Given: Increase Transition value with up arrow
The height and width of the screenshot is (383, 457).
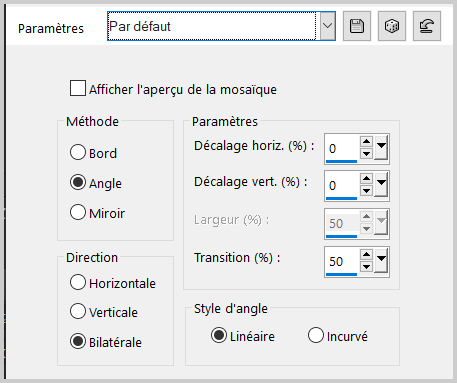Looking at the screenshot, I should point(366,255).
